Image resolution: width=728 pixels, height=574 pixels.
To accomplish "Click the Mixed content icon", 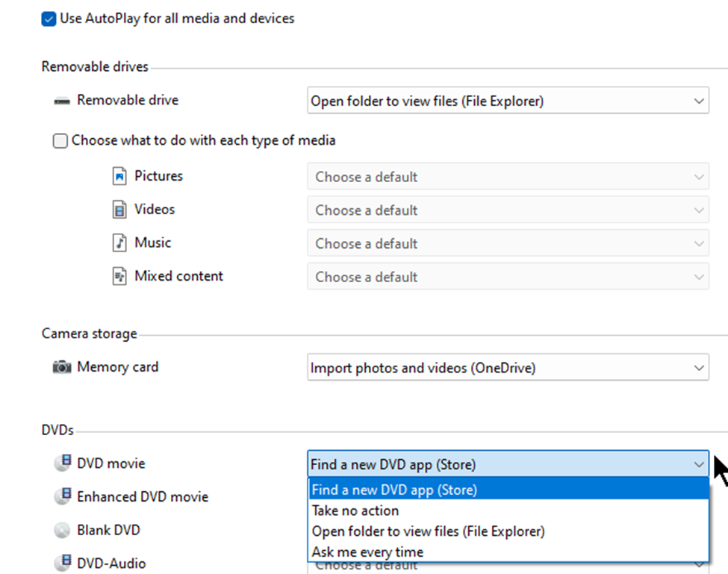I will coord(119,276).
